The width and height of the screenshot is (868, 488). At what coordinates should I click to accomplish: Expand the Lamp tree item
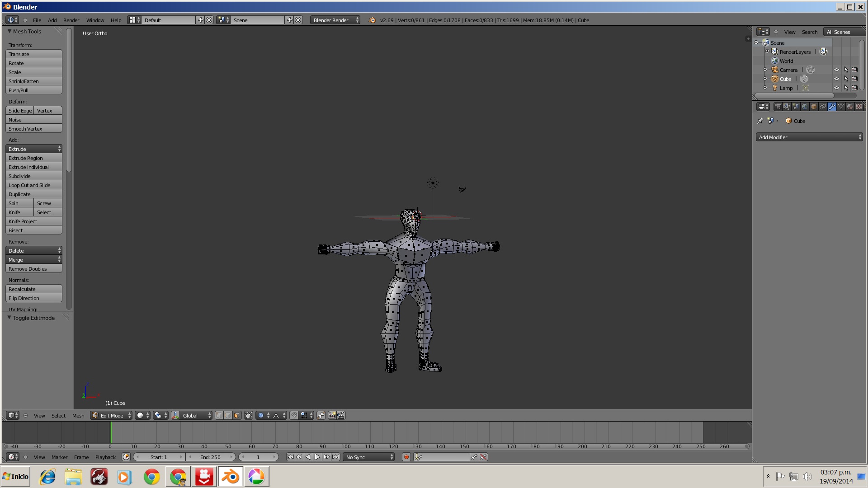click(765, 88)
